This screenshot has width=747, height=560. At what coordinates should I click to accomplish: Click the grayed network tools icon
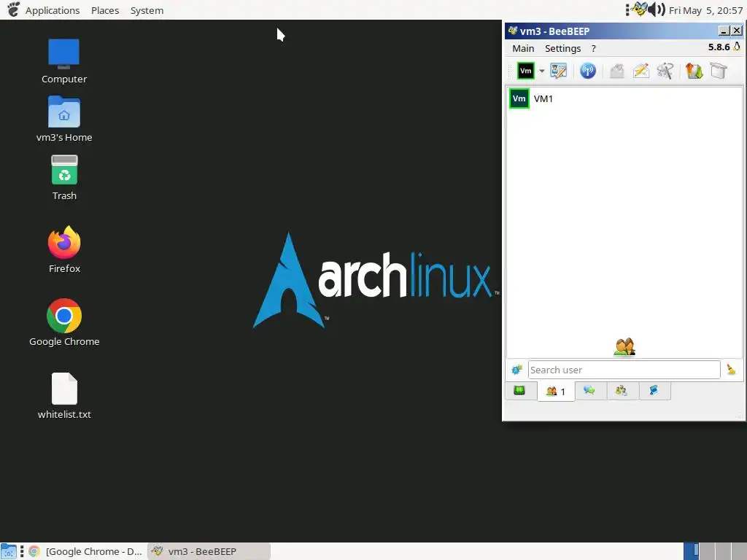(x=665, y=71)
